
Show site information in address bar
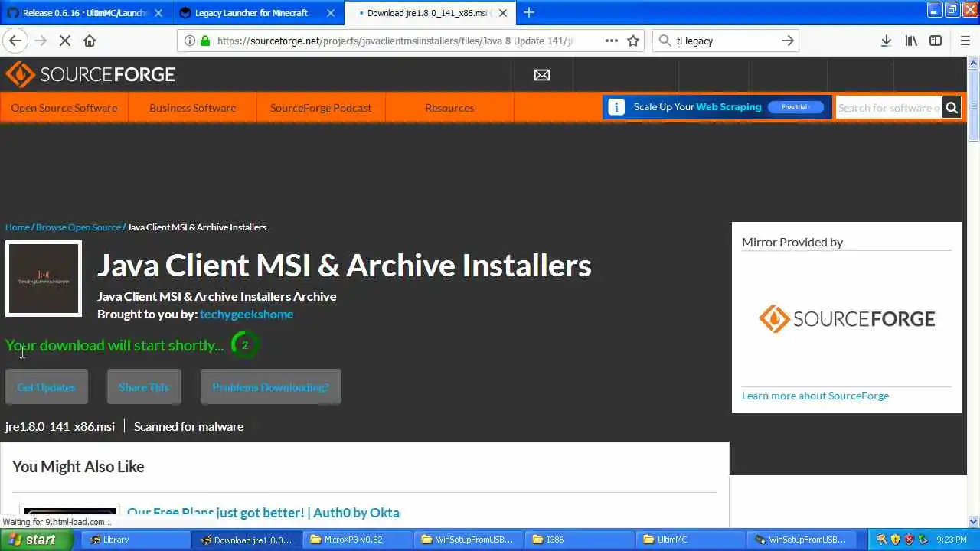[189, 41]
